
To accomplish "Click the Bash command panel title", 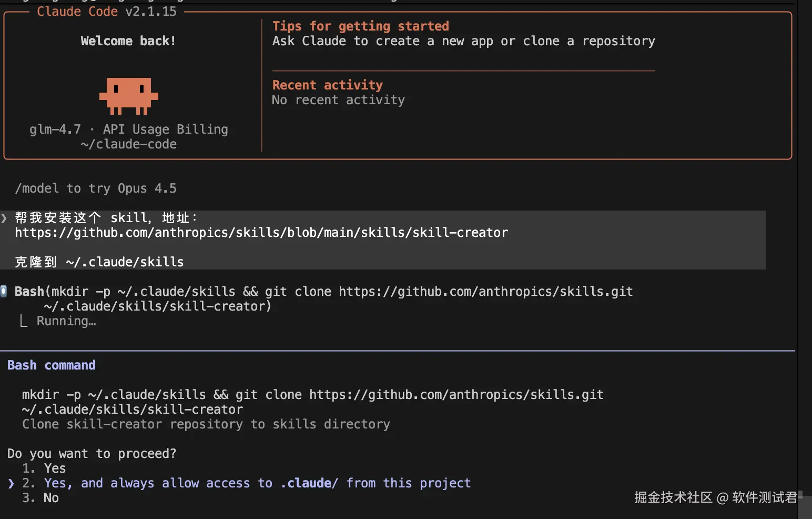I will (x=52, y=365).
